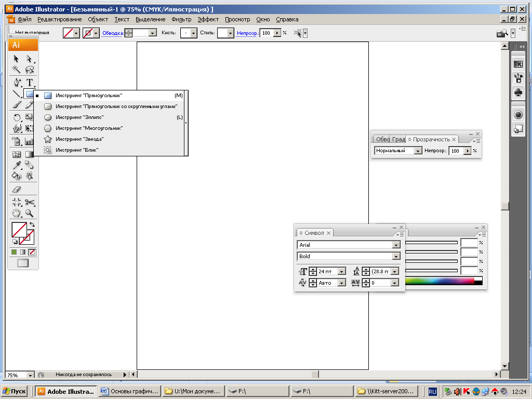This screenshot has width=532, height=399.
Task: Click the top slider in Color panel
Action: tap(432, 243)
